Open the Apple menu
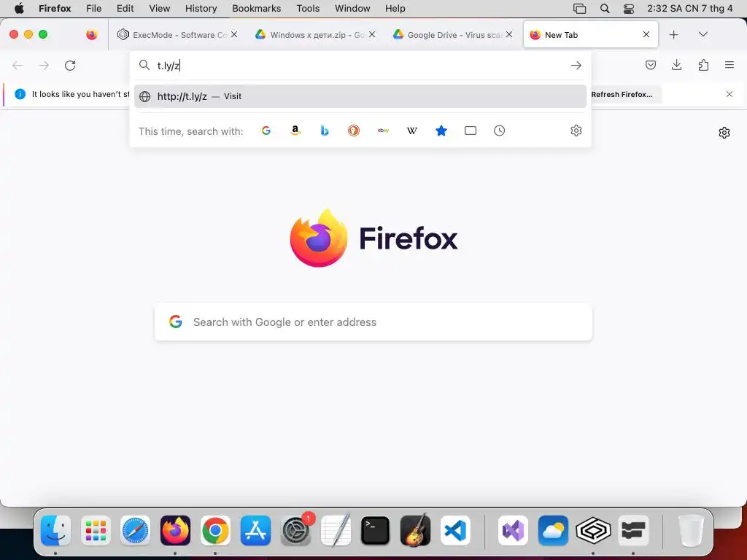Screen dimensions: 747x560 (19, 8)
